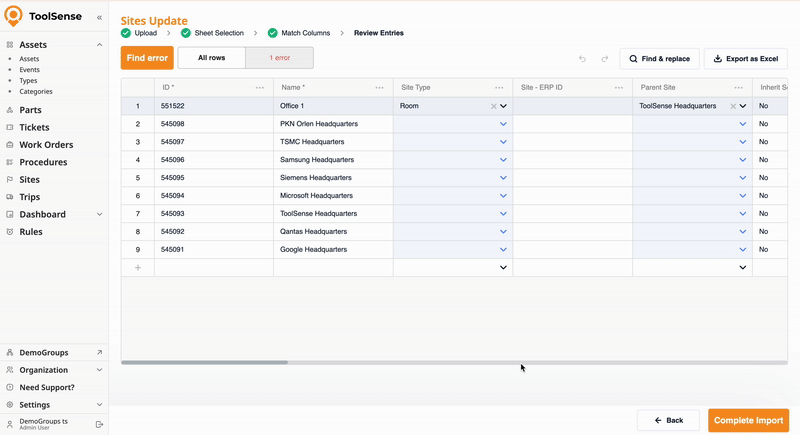Clear the ToolSense Headquarters parent site value

coord(733,106)
